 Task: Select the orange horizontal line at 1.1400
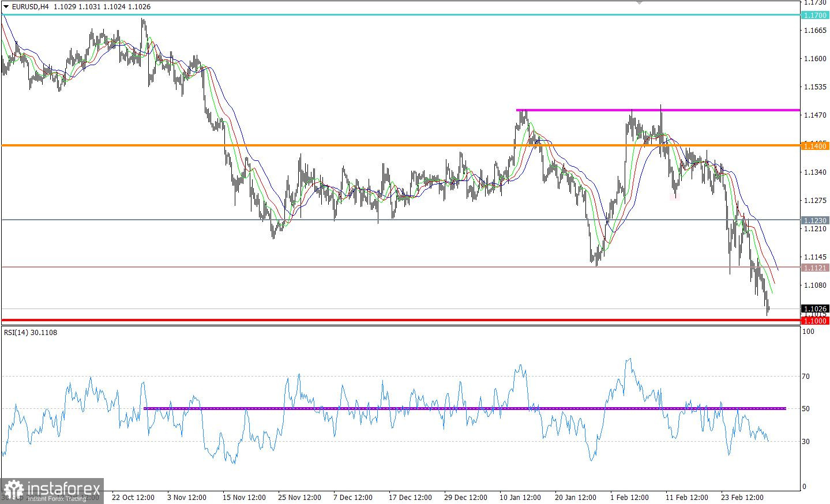400,145
